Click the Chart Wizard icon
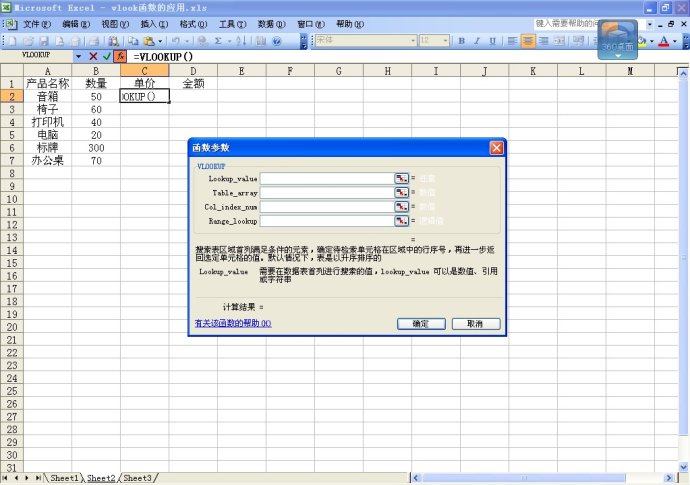 (261, 41)
